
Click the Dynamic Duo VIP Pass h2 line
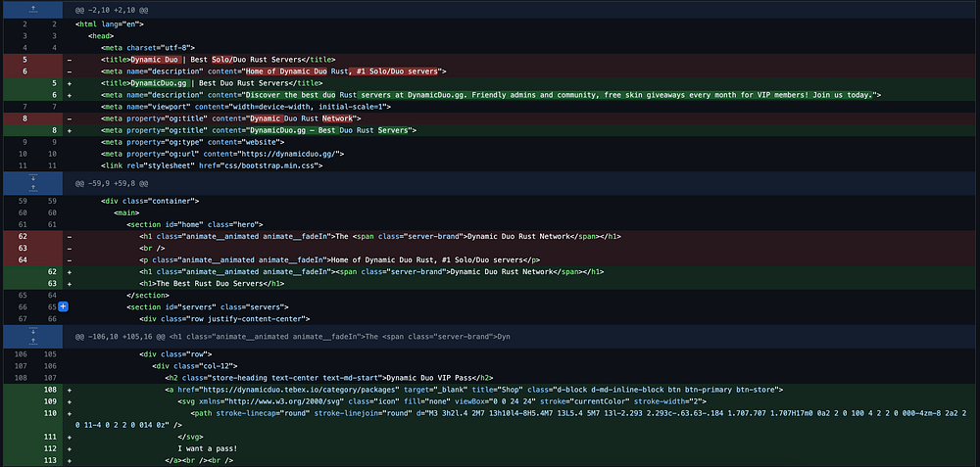tap(329, 378)
